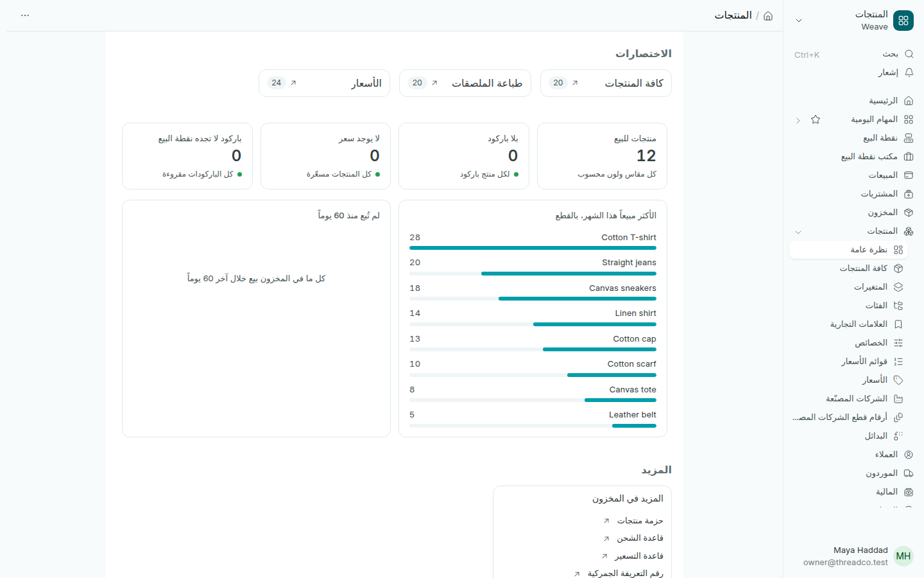Open البدائل in the sidebar

coord(848,436)
